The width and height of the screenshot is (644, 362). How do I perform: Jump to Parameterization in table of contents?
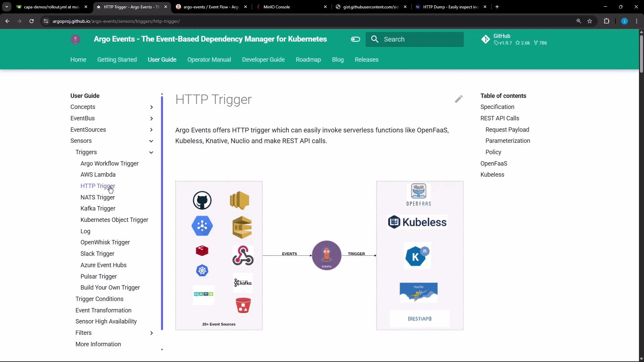click(x=507, y=141)
